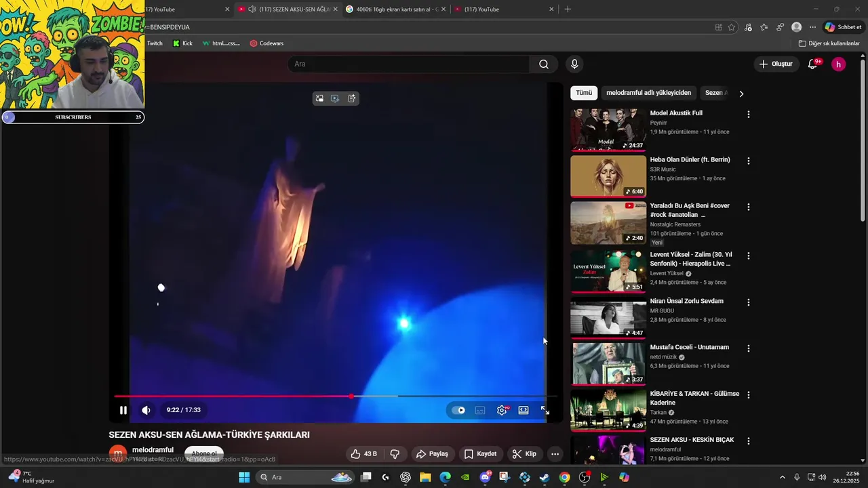Click the melodramful channel avatar
868x488 pixels.
point(118,453)
